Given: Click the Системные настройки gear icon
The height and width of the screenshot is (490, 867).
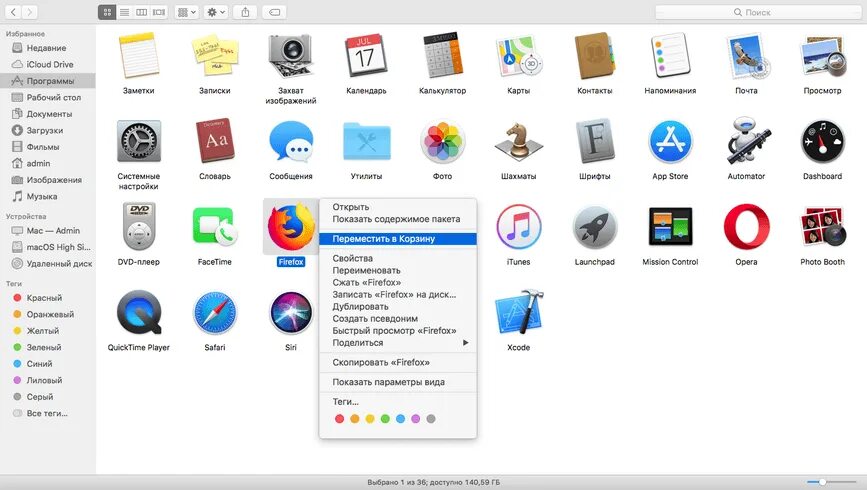Looking at the screenshot, I should click(x=139, y=142).
